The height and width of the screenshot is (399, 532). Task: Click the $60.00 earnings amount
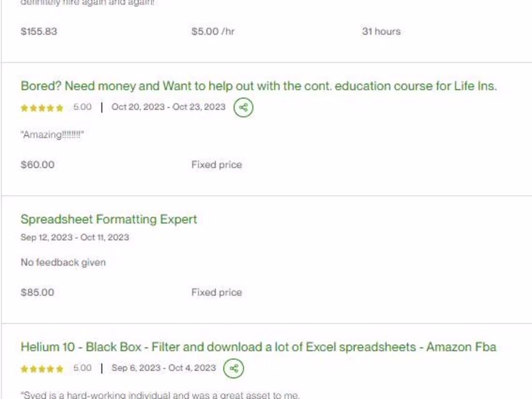click(x=37, y=164)
